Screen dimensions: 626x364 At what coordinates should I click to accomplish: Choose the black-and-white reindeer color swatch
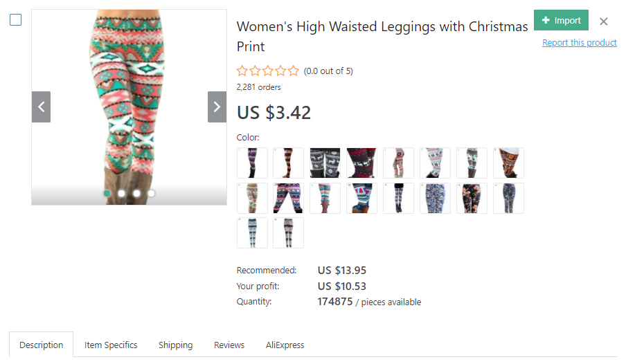[x=325, y=163]
